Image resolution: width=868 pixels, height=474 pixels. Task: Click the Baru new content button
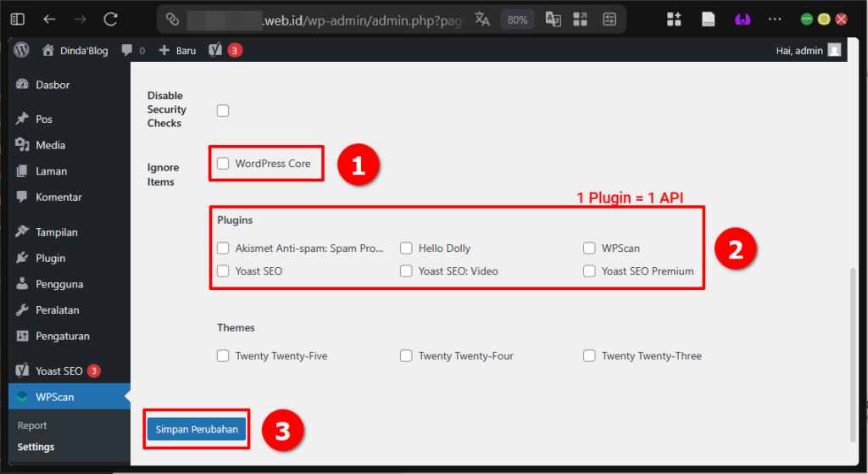click(177, 50)
